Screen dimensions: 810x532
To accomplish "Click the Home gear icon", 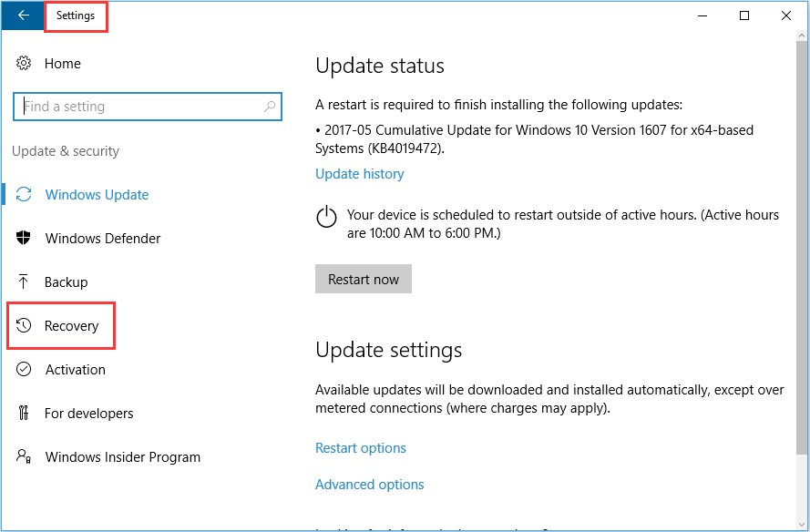I will click(24, 63).
